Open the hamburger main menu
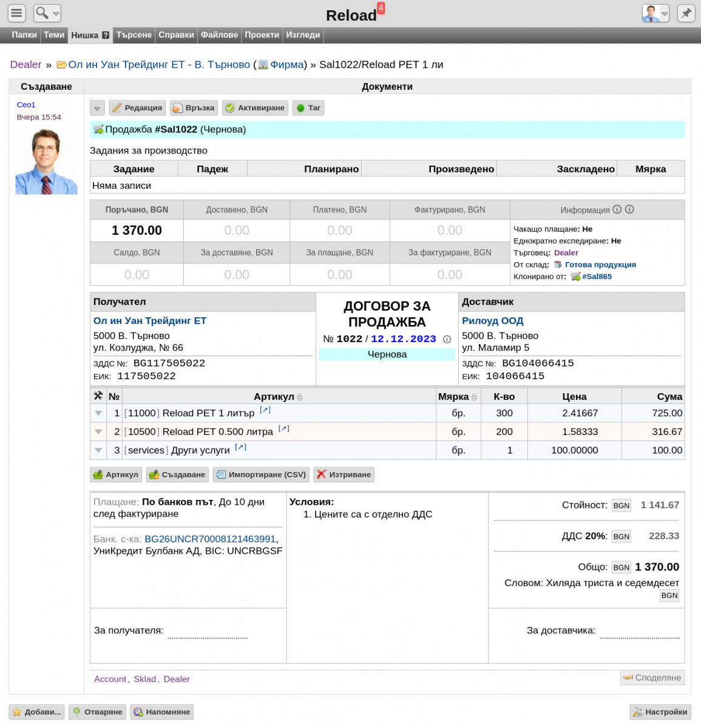This screenshot has width=701, height=728. tap(17, 13)
